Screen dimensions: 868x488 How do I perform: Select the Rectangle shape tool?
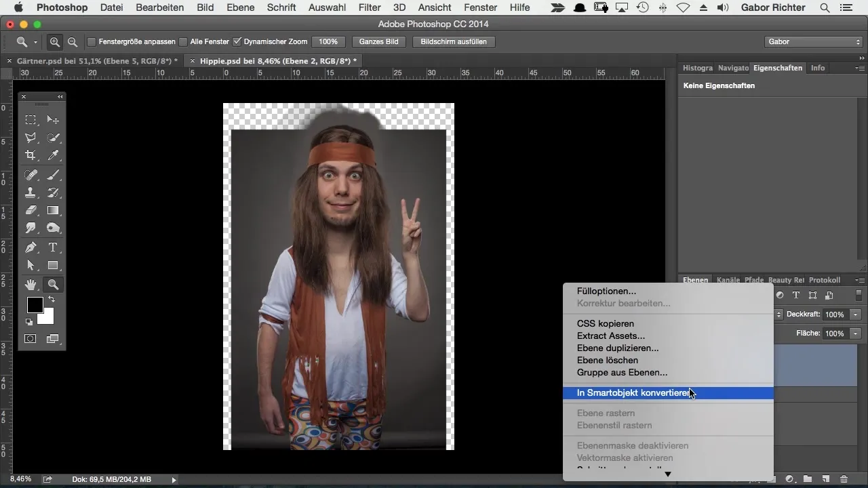[x=53, y=265]
